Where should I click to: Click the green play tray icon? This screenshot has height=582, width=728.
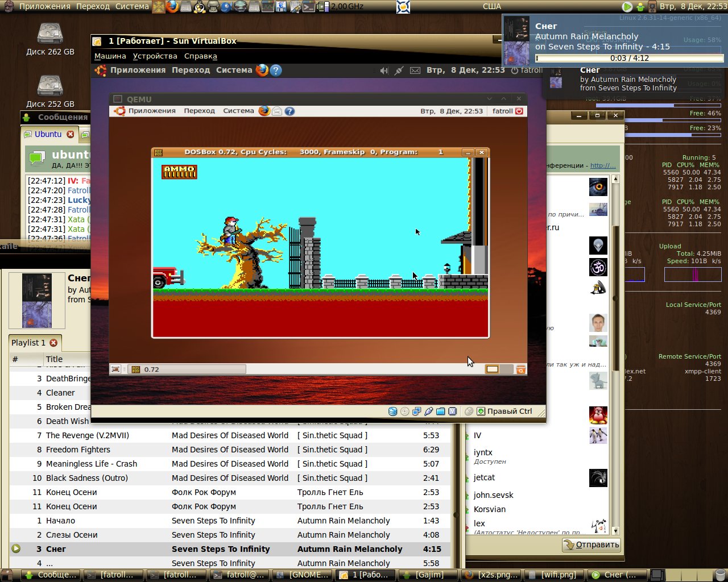pyautogui.click(x=627, y=7)
